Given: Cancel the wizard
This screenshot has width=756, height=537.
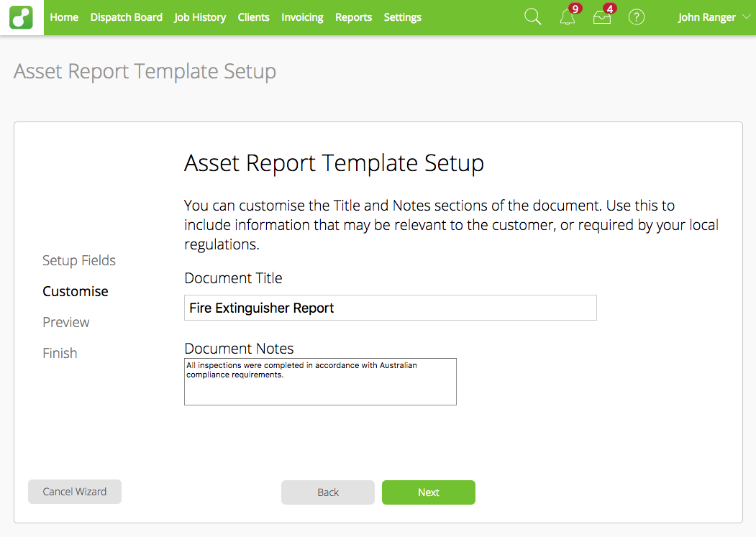Looking at the screenshot, I should coord(74,492).
